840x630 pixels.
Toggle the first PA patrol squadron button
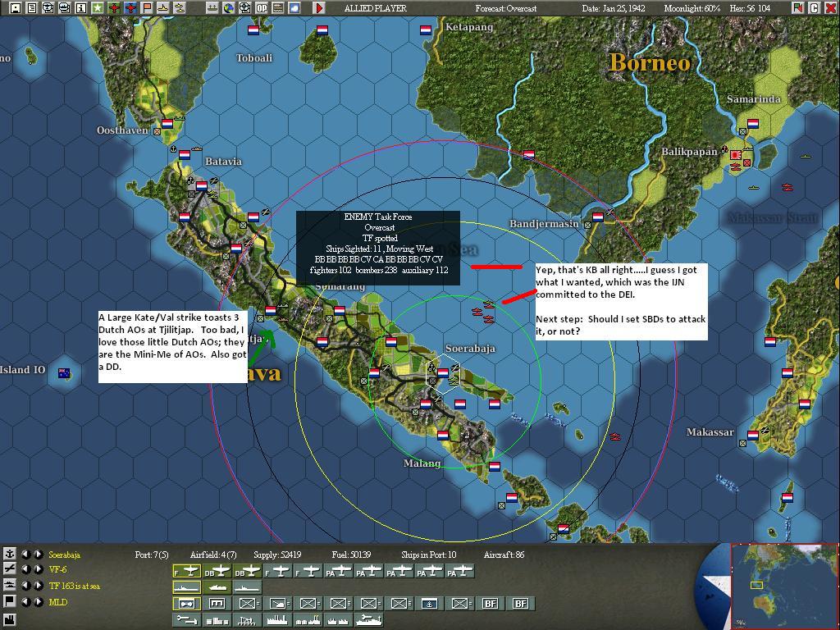coord(336,572)
